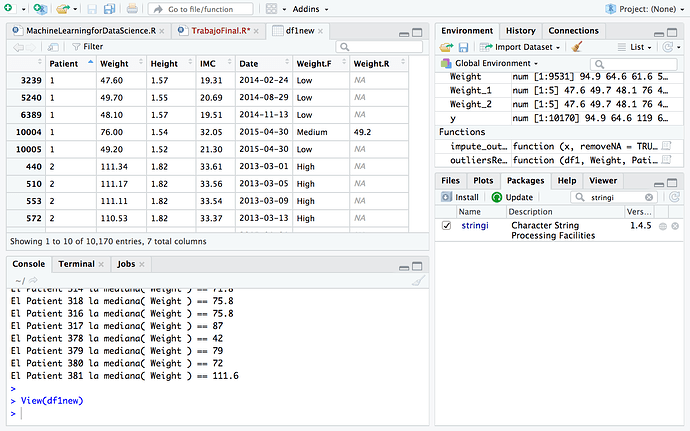Image resolution: width=690 pixels, height=431 pixels.
Task: Open the Import Dataset dropdown
Action: point(520,47)
